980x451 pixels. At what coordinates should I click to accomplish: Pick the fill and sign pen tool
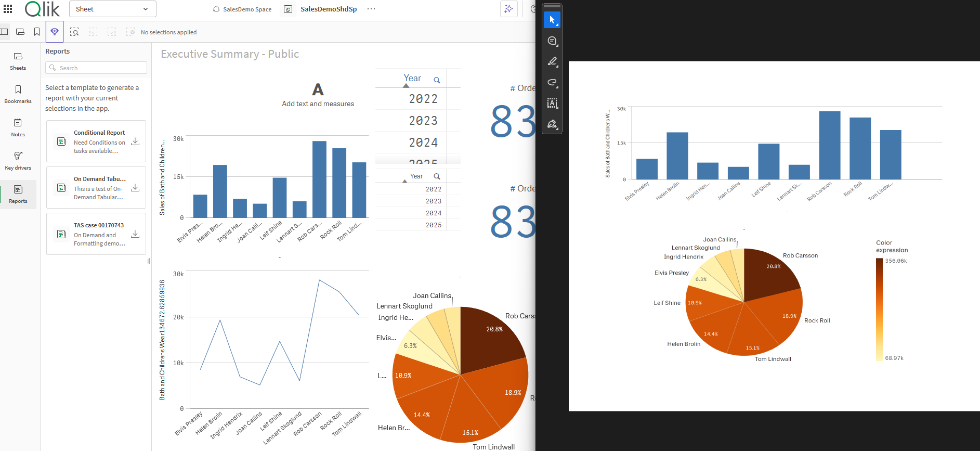(552, 124)
